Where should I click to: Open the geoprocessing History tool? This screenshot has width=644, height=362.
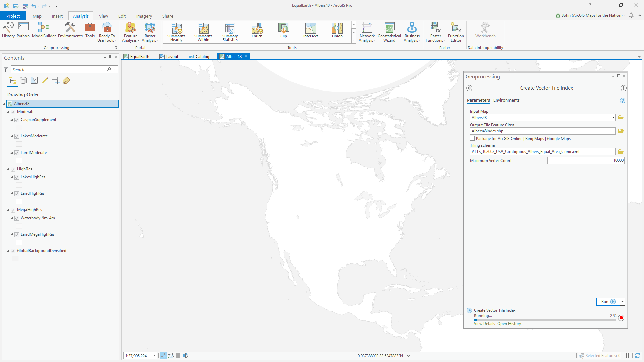[8, 30]
